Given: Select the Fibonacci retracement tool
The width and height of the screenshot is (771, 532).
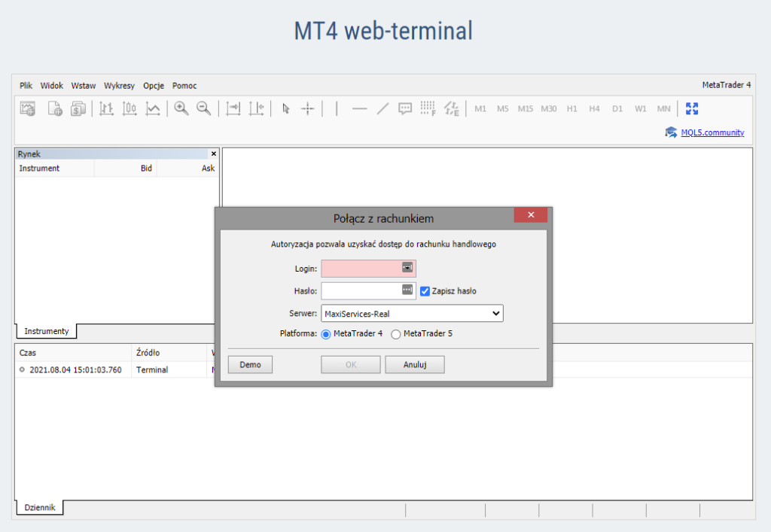Looking at the screenshot, I should coord(428,108).
